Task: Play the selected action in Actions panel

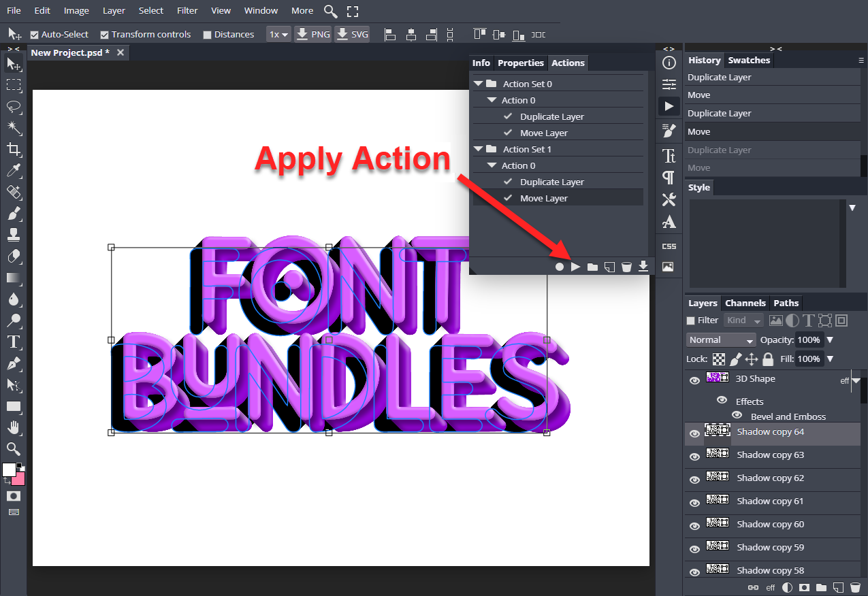Action: 575,267
